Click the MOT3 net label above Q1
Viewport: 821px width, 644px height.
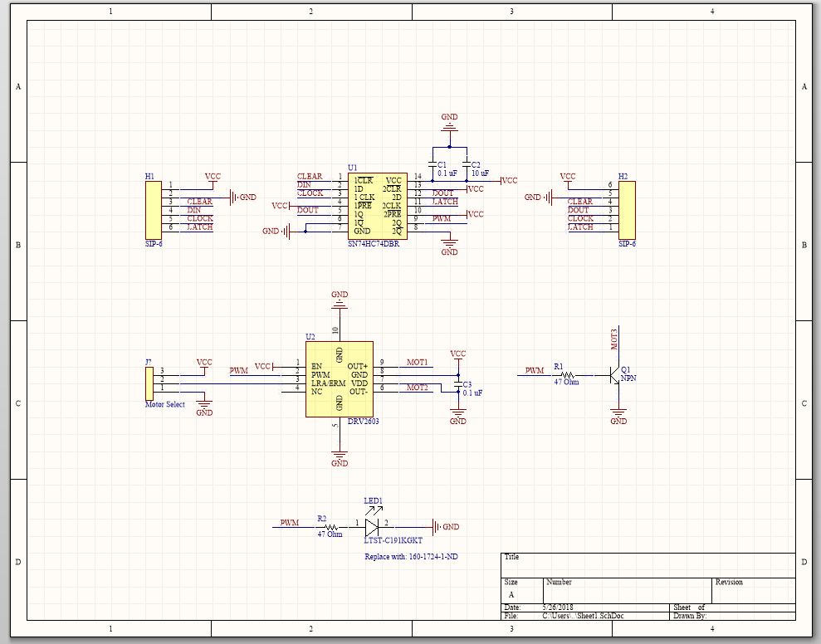click(x=614, y=339)
